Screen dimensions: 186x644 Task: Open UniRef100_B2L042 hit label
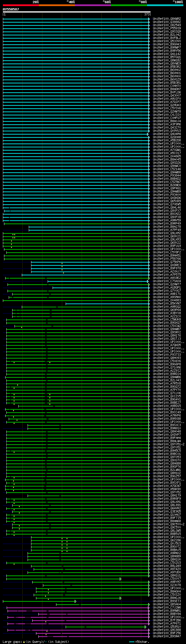click(167, 35)
